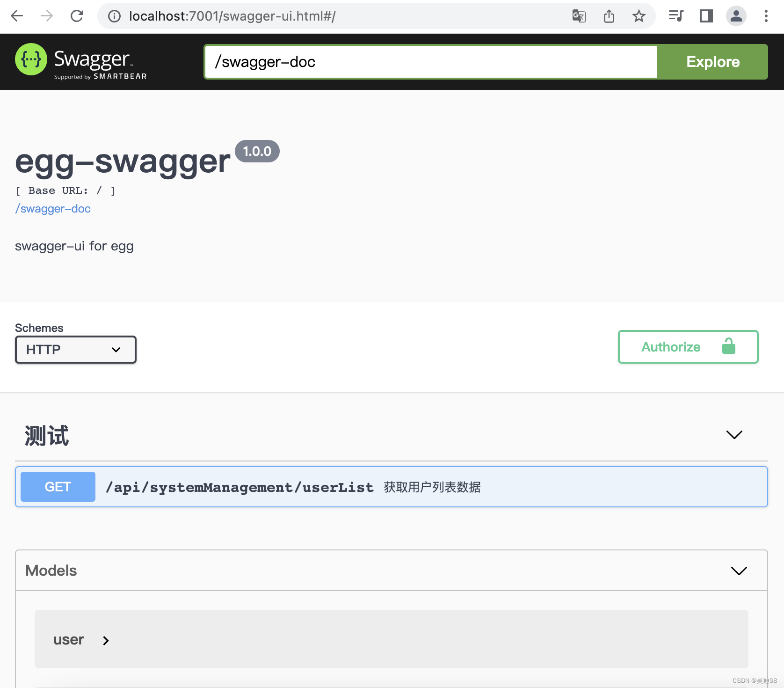Click the 测试 section title
Image resolution: width=784 pixels, height=688 pixels.
click(47, 436)
